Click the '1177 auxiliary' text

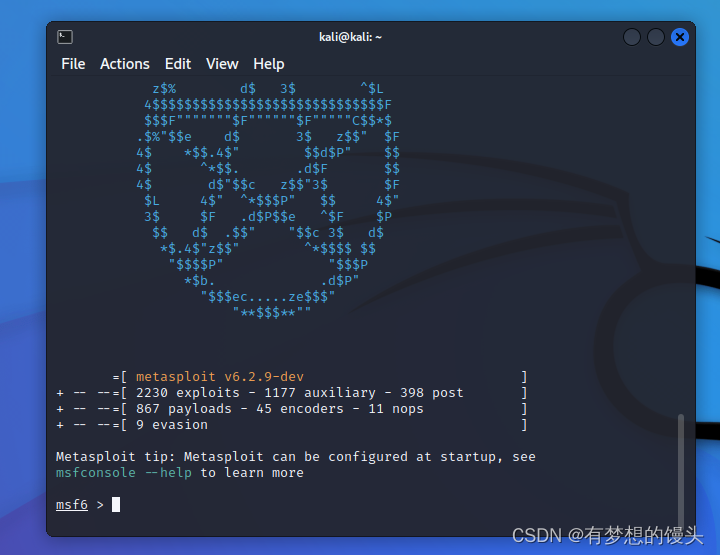point(320,393)
